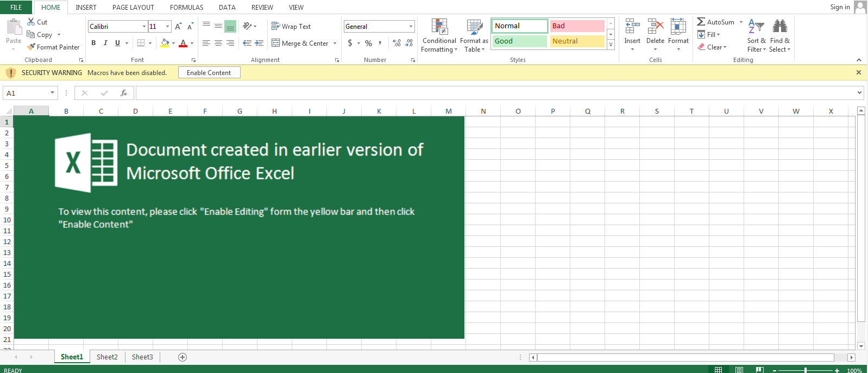This screenshot has height=373, width=868.
Task: Expand the cell Styles gallery
Action: (x=611, y=45)
